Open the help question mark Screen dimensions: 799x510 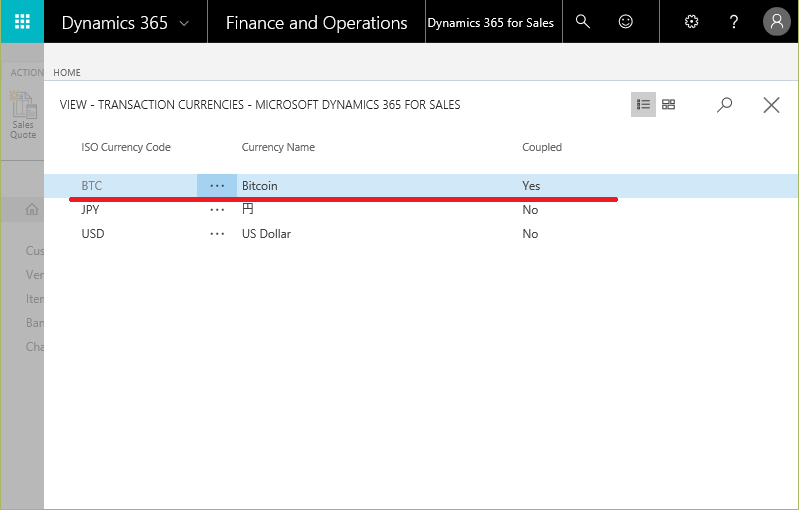point(734,21)
